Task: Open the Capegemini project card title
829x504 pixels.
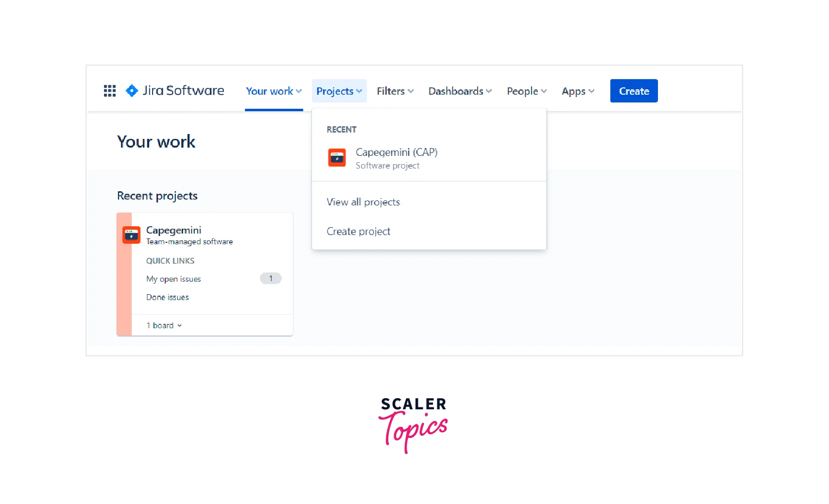Action: click(173, 230)
